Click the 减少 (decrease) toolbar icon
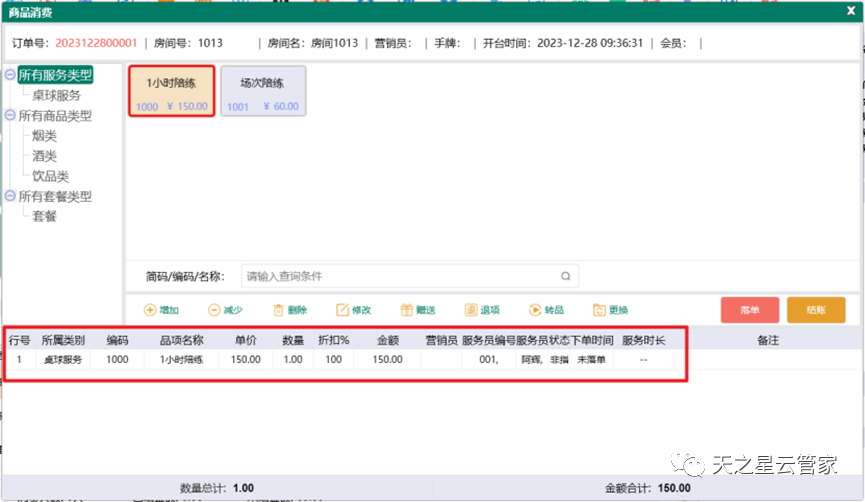This screenshot has height=502, width=865. [x=214, y=310]
